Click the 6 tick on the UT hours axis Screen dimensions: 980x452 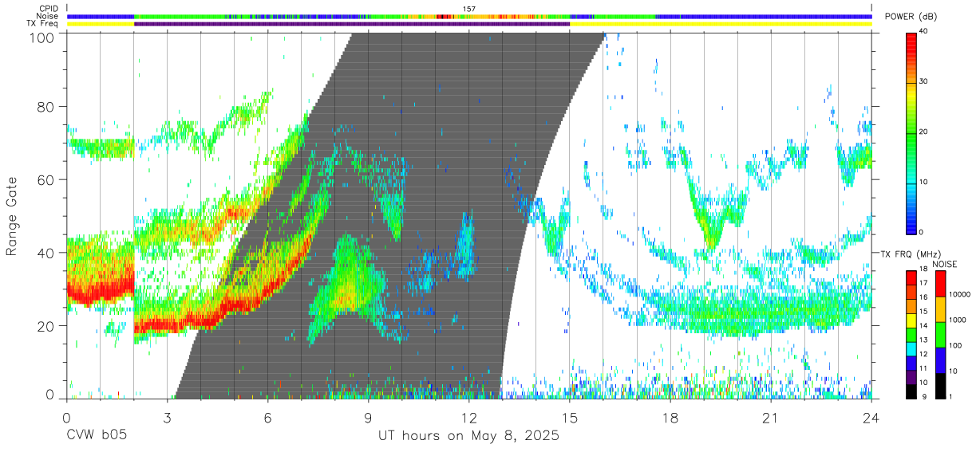point(267,418)
